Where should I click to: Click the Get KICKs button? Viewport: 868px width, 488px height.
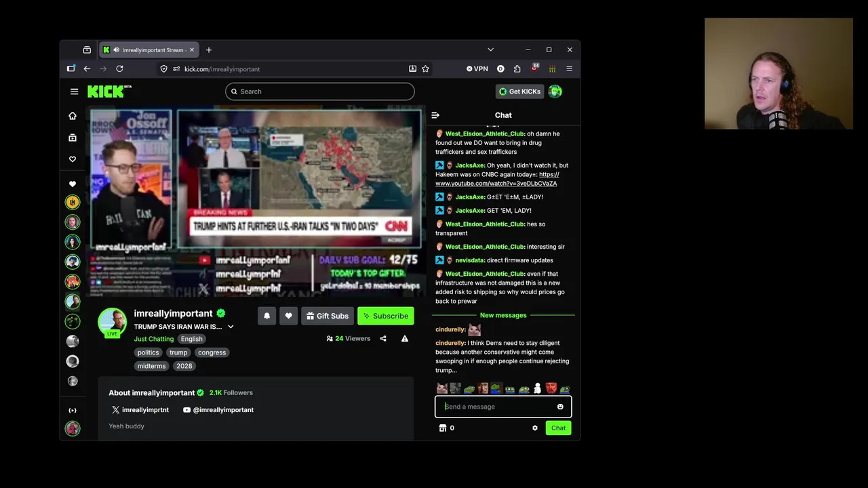(x=519, y=91)
